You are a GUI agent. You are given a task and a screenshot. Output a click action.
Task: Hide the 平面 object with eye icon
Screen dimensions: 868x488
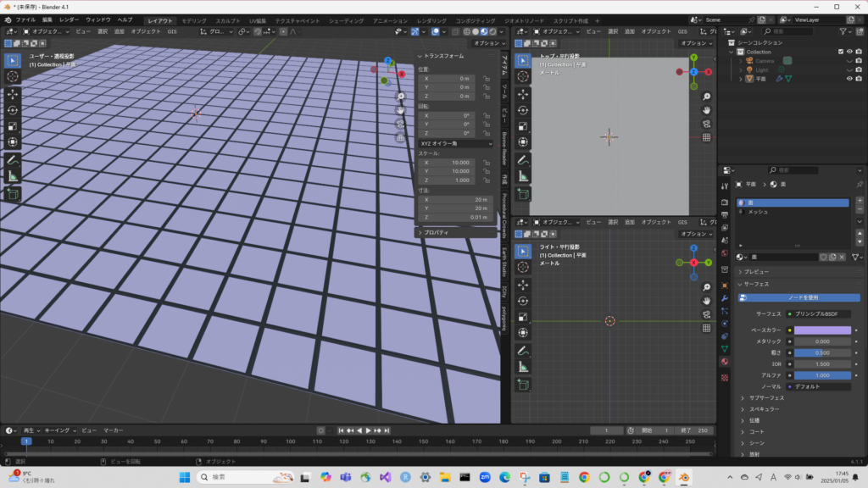pos(849,79)
